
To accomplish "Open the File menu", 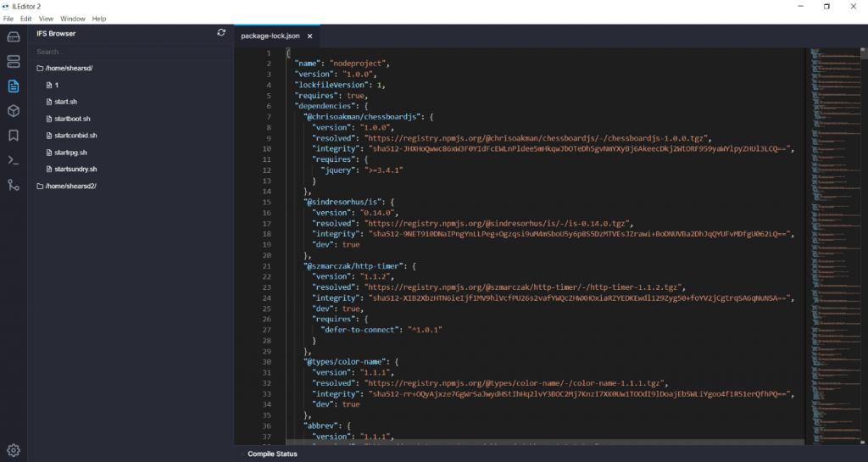I will coord(8,18).
